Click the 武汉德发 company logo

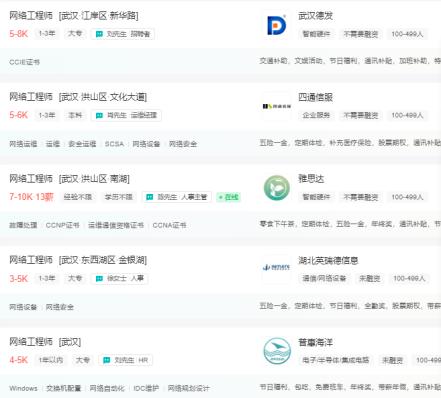coord(276,25)
